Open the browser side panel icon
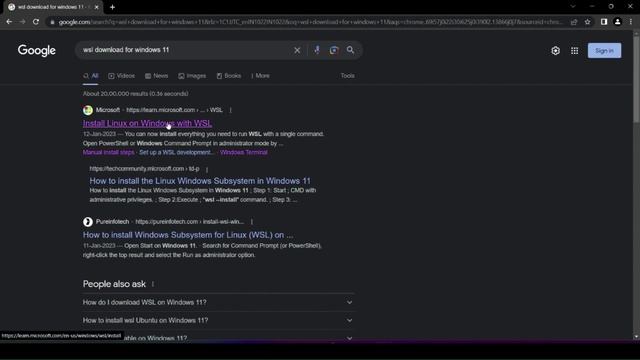640x360 pixels. point(604,22)
